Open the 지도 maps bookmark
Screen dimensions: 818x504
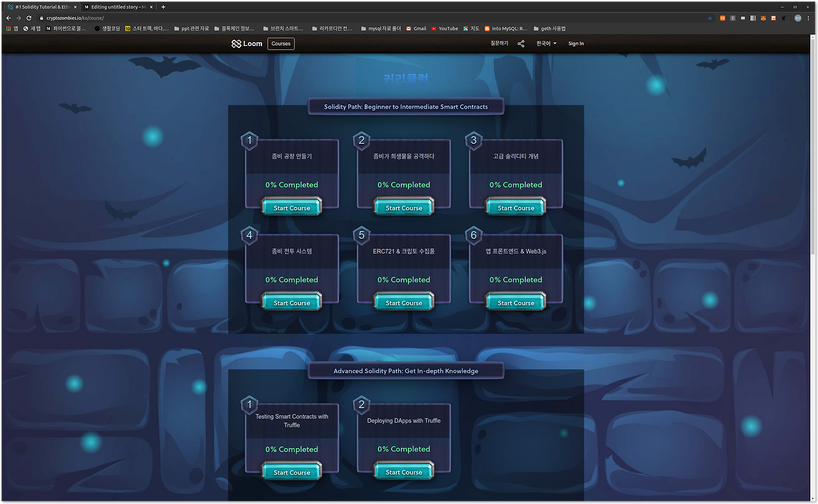pos(472,28)
